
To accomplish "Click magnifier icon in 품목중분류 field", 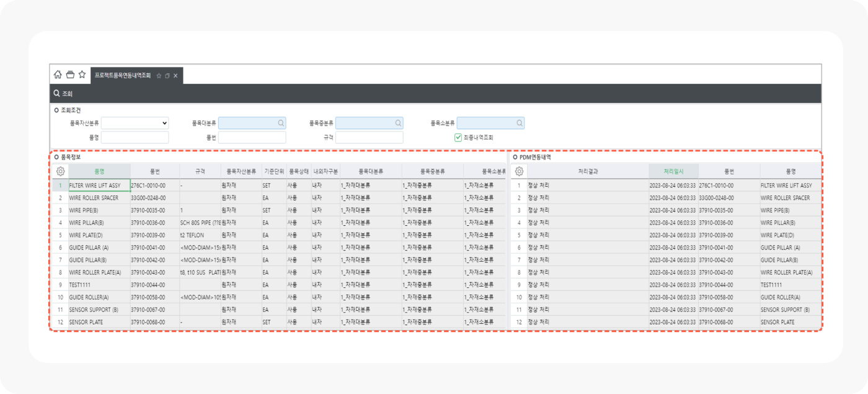I will tap(398, 123).
